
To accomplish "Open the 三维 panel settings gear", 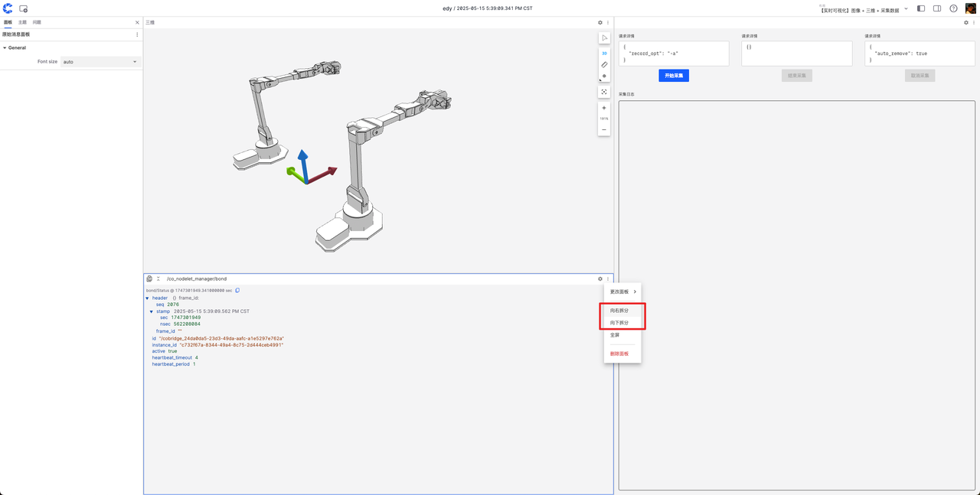I will click(x=600, y=23).
